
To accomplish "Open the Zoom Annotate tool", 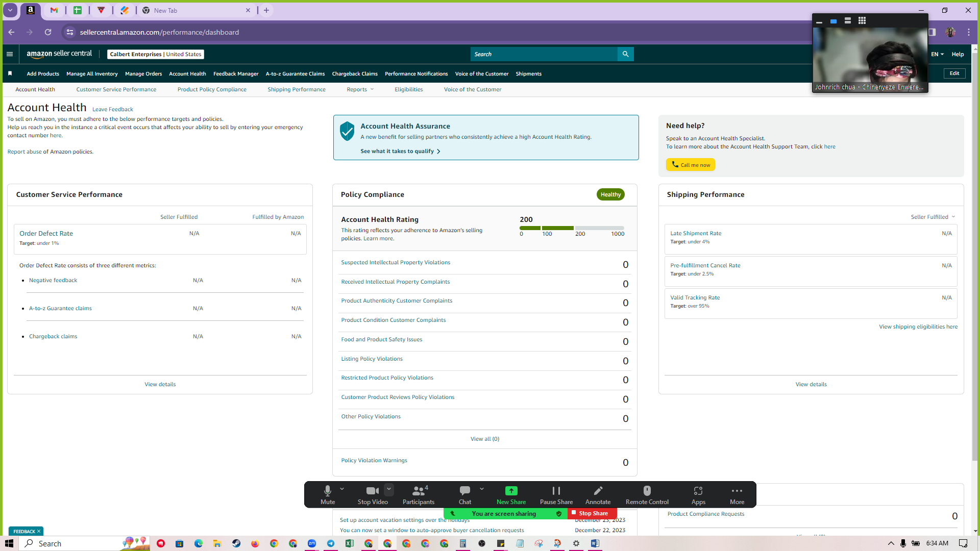I will pos(598,495).
